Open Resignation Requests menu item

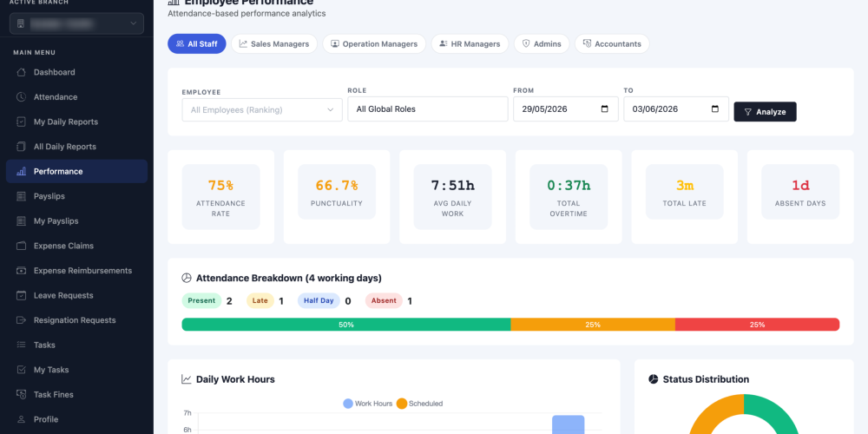76,320
